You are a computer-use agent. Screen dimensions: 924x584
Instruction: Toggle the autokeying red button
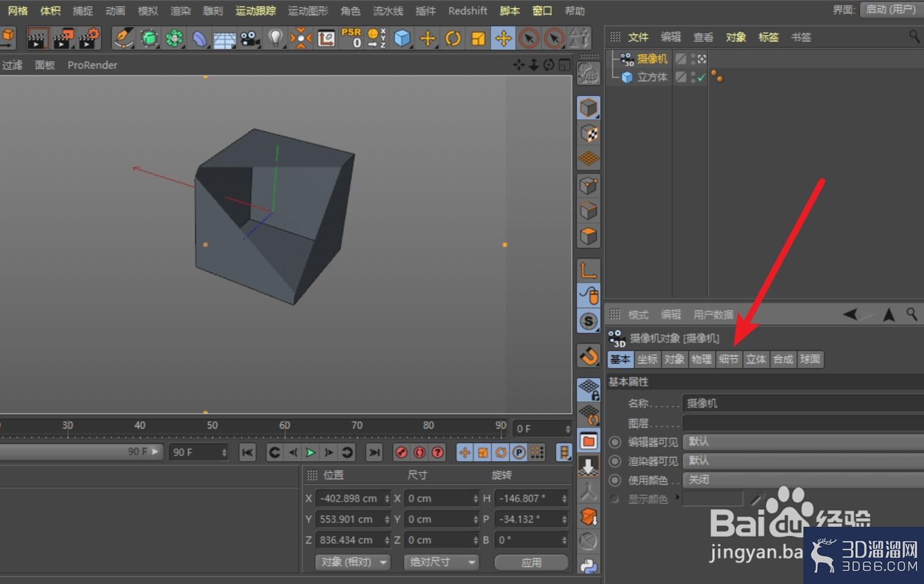420,452
